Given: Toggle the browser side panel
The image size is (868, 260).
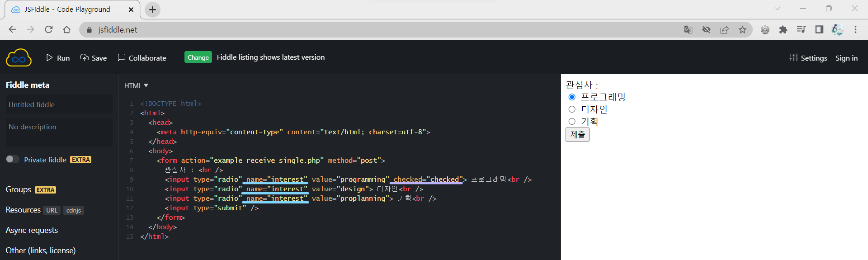Looking at the screenshot, I should 819,30.
